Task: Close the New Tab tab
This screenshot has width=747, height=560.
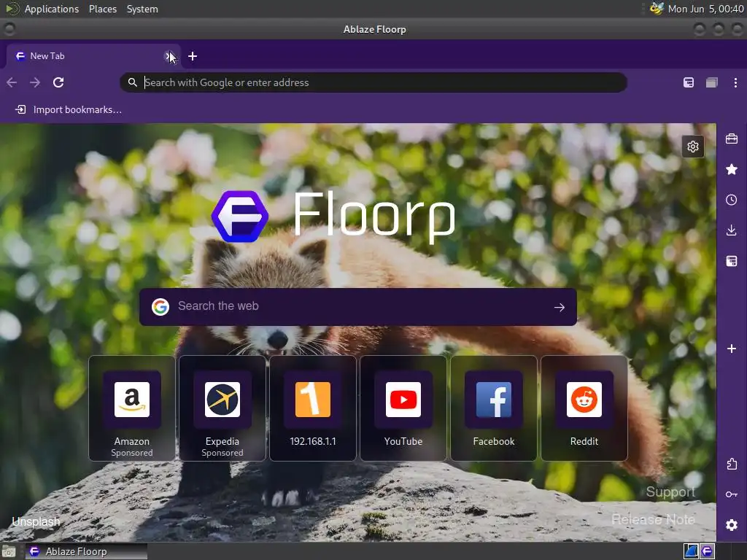Action: point(169,56)
